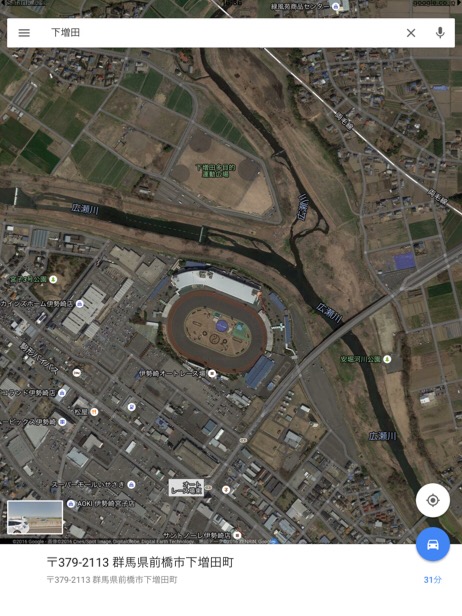Start driving directions with blue car button

pos(433,544)
